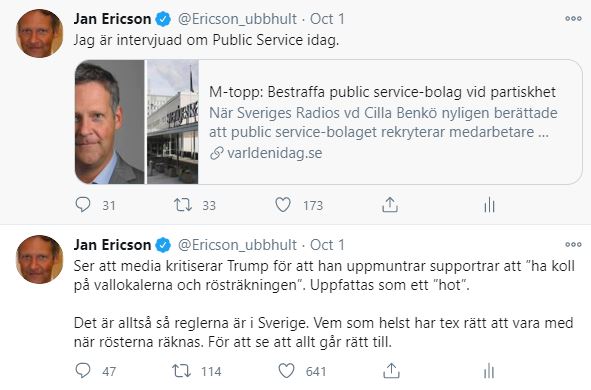View analytics for the first tweet
591x390 pixels.
click(x=489, y=205)
